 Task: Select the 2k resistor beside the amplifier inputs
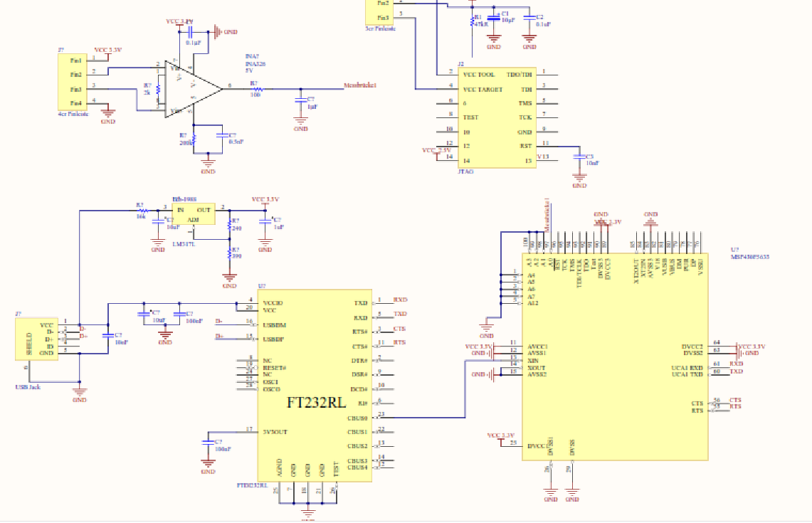[157, 90]
